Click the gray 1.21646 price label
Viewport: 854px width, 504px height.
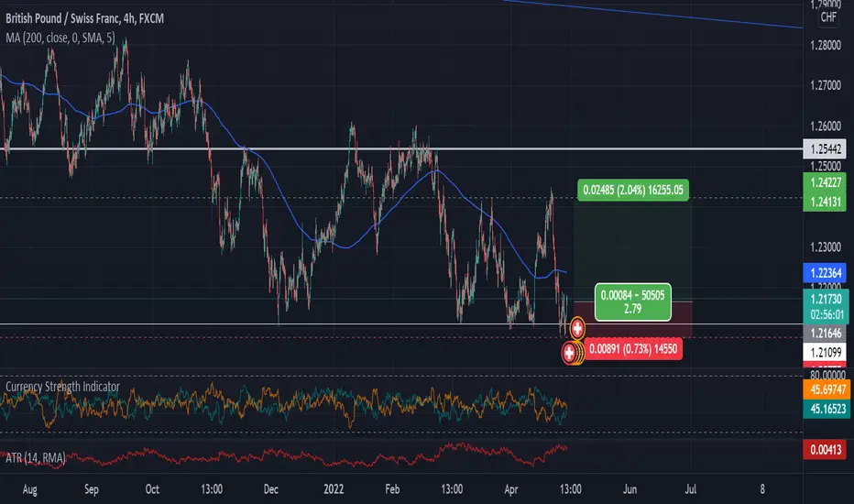tap(825, 333)
